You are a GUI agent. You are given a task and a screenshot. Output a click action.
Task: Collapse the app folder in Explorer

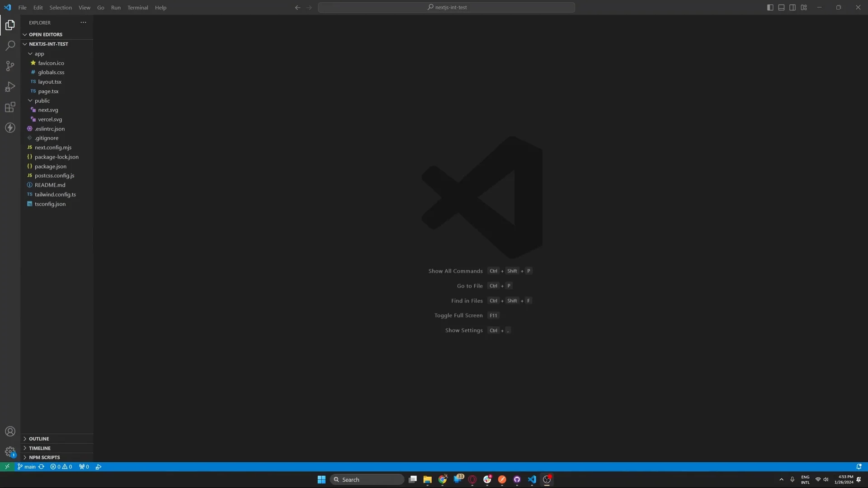coord(39,53)
